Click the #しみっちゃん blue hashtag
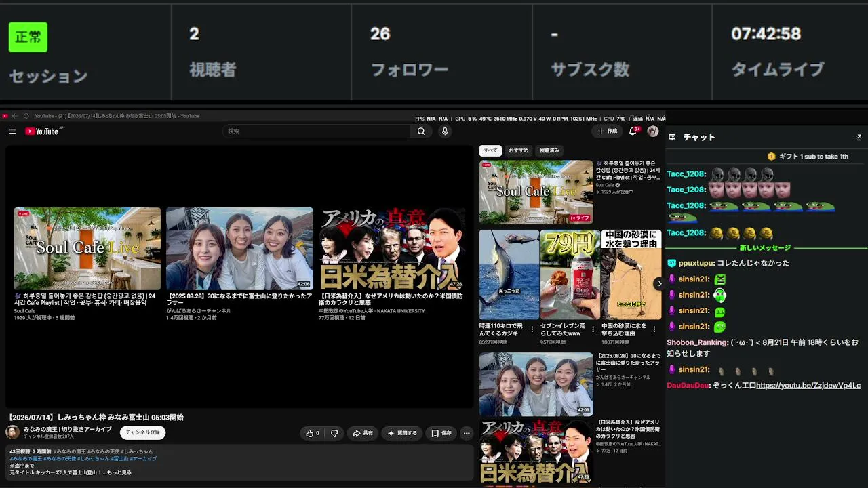868x488 pixels. click(x=93, y=459)
